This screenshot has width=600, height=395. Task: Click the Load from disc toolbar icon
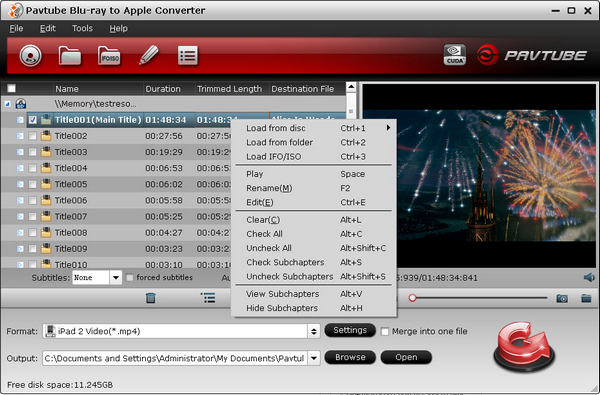(x=30, y=56)
